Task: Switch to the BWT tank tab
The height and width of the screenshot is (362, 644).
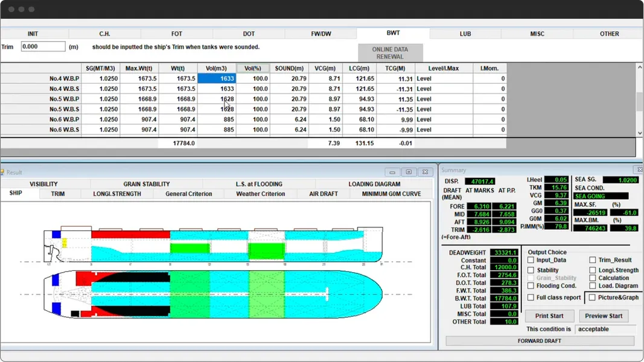Action: click(x=392, y=33)
